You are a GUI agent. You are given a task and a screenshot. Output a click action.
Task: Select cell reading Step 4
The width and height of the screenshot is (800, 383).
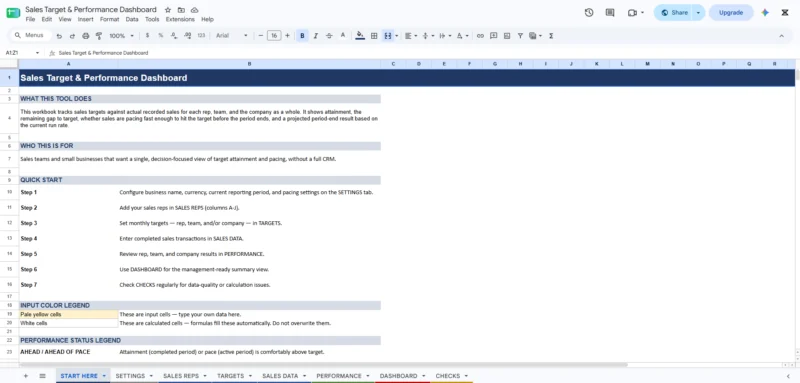tap(68, 238)
